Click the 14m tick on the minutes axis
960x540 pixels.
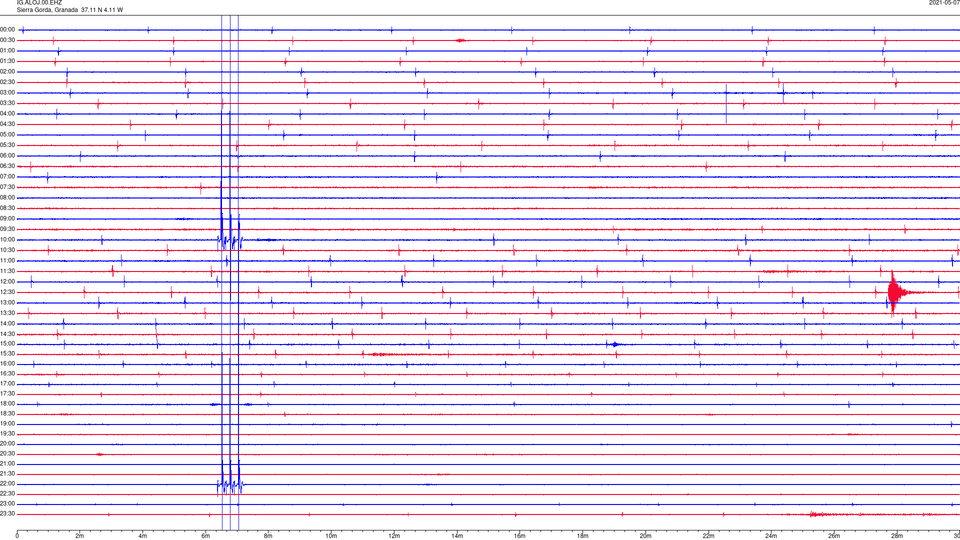(x=457, y=536)
